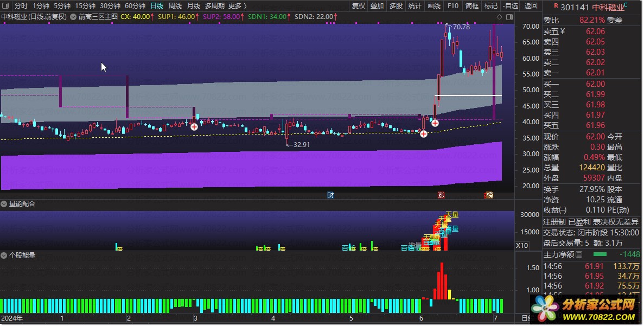Click the 卖一 price 62.01
644x326 pixels.
pos(595,73)
